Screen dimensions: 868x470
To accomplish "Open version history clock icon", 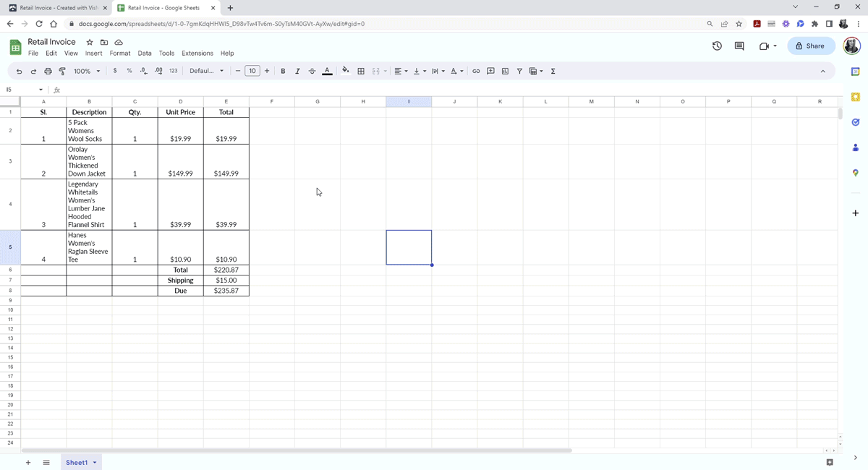I will click(x=717, y=46).
